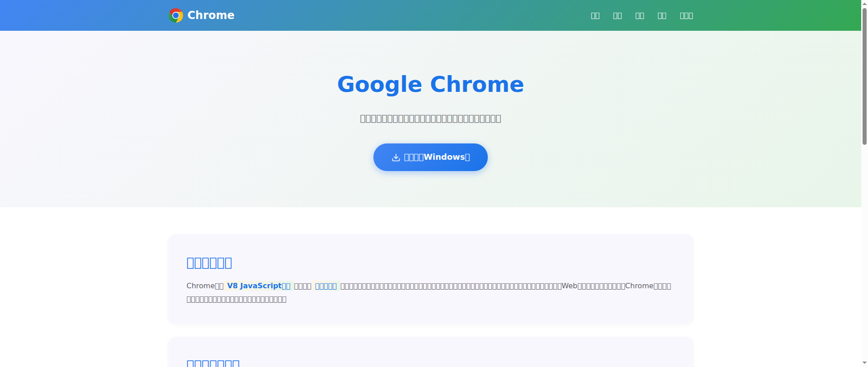This screenshot has width=868, height=367.
Task: Click the white "Chrome" brand name in header
Action: point(211,15)
